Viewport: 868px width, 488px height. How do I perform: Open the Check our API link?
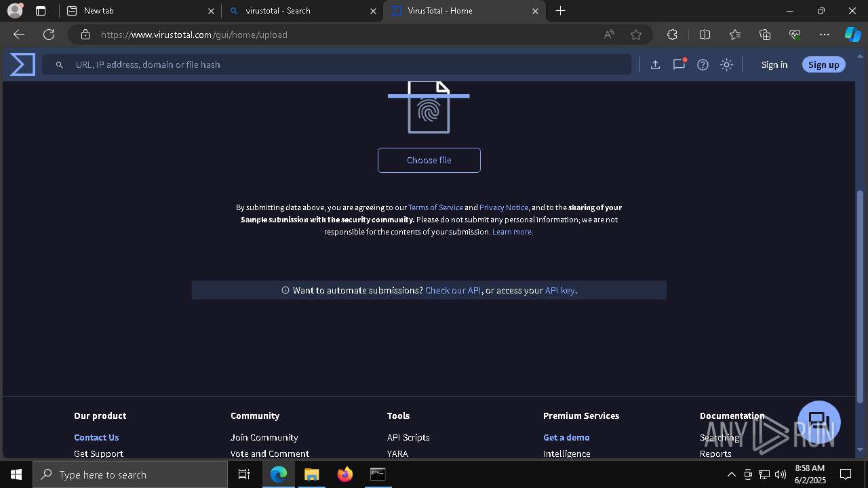tap(453, 290)
